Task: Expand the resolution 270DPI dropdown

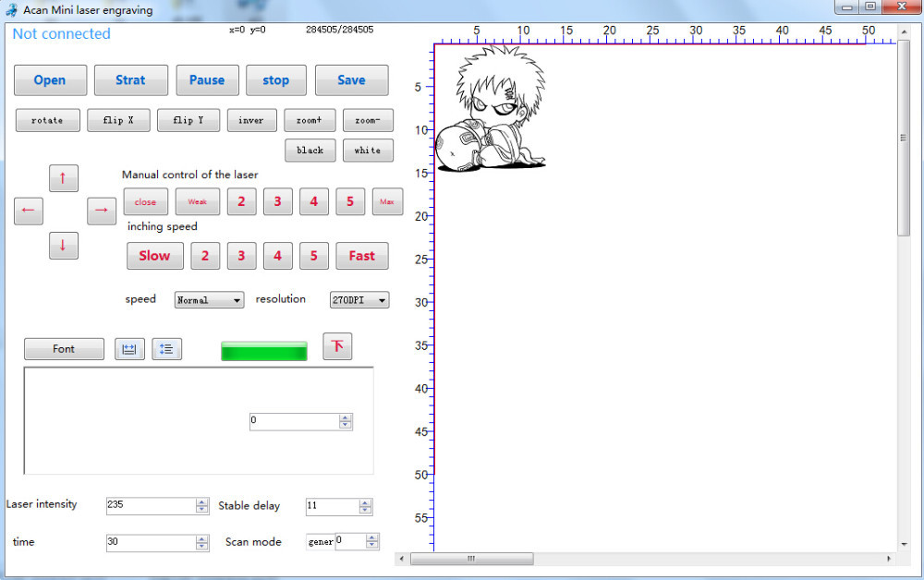Action: 359,300
